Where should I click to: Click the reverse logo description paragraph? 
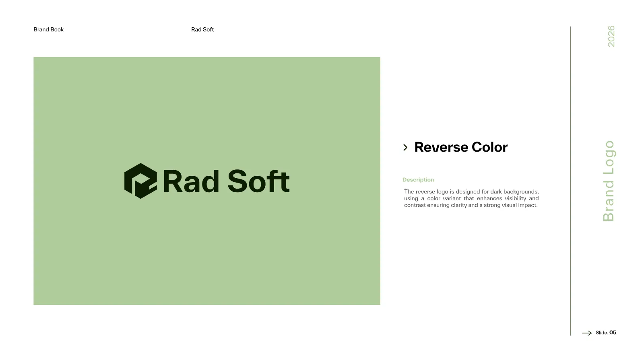tap(471, 198)
